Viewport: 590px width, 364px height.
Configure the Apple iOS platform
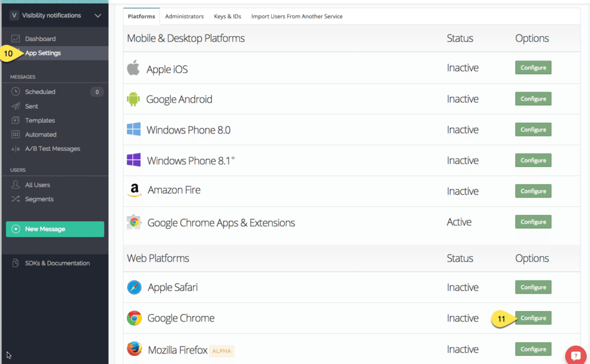[533, 68]
